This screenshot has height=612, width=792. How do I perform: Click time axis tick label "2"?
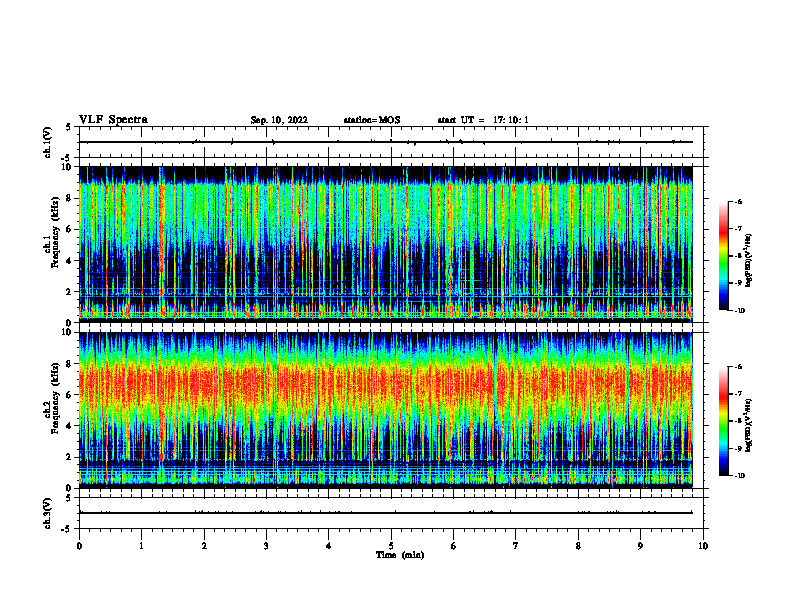(204, 546)
